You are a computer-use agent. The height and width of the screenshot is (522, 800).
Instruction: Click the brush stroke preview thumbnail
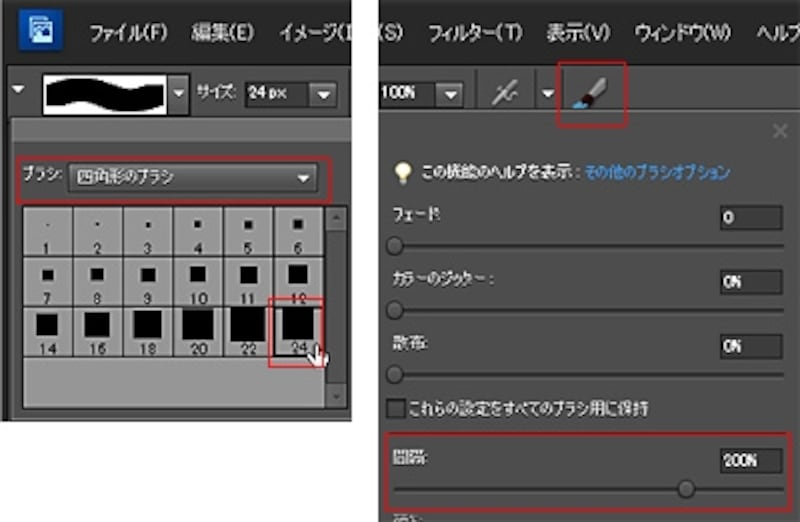[x=105, y=94]
